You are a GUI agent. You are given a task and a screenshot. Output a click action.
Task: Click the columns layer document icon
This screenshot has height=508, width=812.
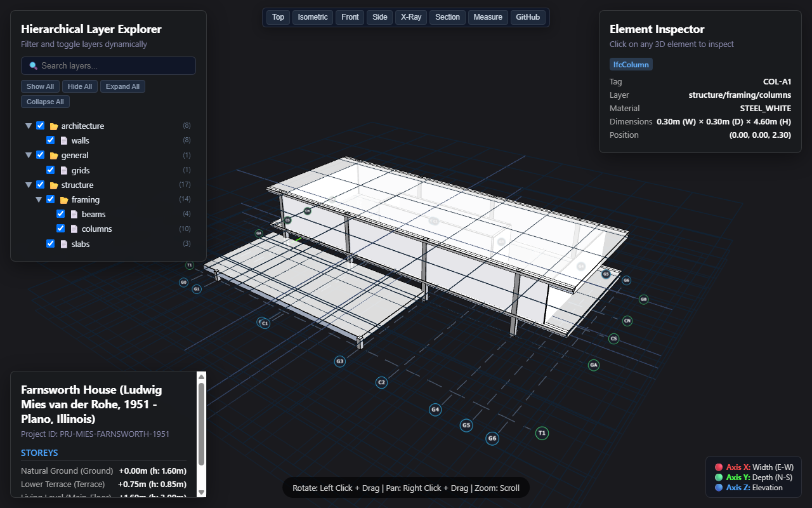click(x=74, y=229)
